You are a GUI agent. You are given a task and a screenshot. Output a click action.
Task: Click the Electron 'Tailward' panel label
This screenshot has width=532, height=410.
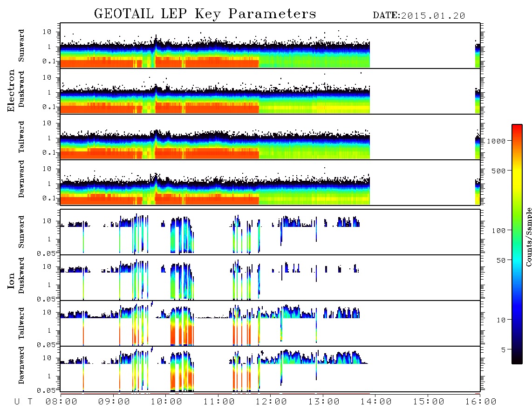[21, 137]
